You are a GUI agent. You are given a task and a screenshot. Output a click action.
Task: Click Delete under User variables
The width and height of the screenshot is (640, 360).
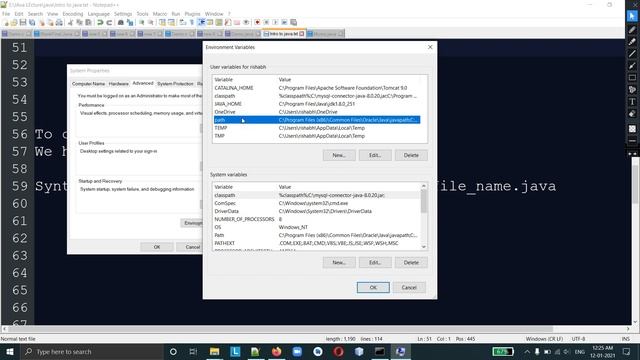tap(411, 155)
